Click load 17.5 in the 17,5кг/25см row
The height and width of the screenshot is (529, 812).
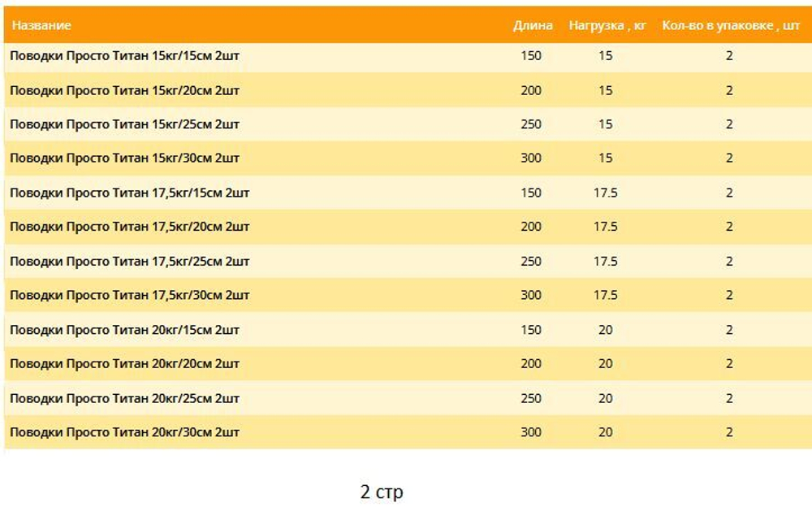point(606,261)
